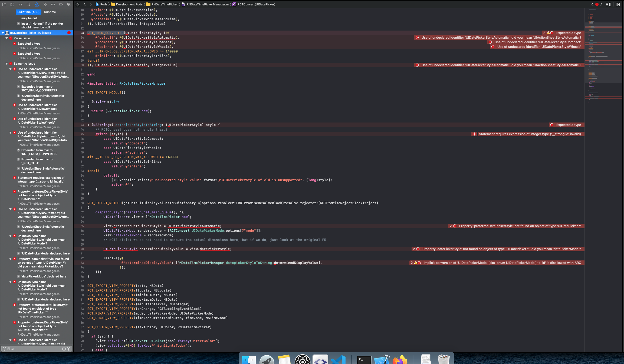Click the minimap to jump in code
This screenshot has width=624, height=364.
coord(603,54)
